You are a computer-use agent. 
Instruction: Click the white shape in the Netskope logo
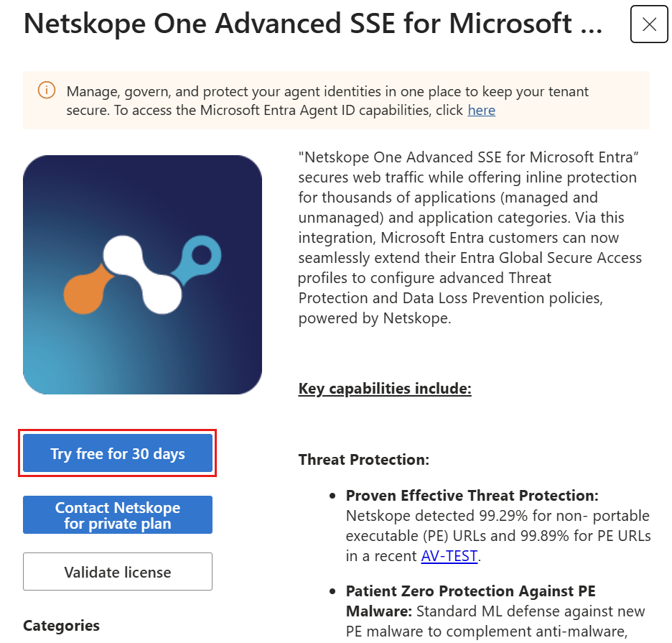pyautogui.click(x=142, y=274)
